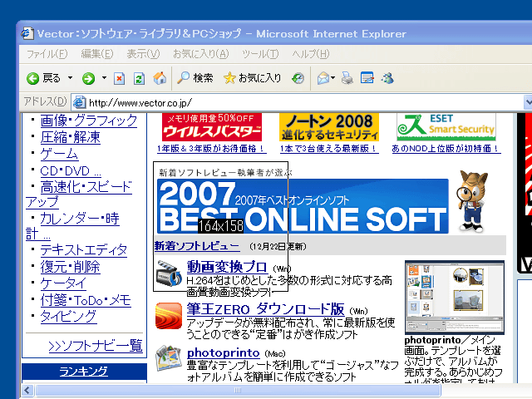This screenshot has width=532, height=399.
Task: Click 筆王ZERO red app icon
Action: point(169,316)
